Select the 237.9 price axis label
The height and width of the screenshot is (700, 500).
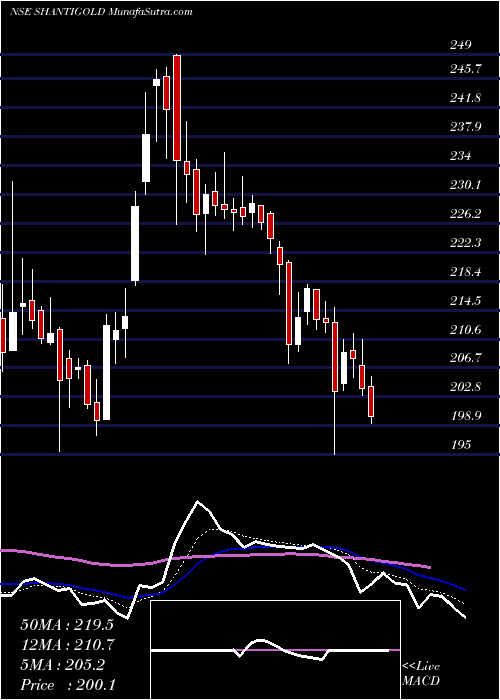click(x=465, y=127)
